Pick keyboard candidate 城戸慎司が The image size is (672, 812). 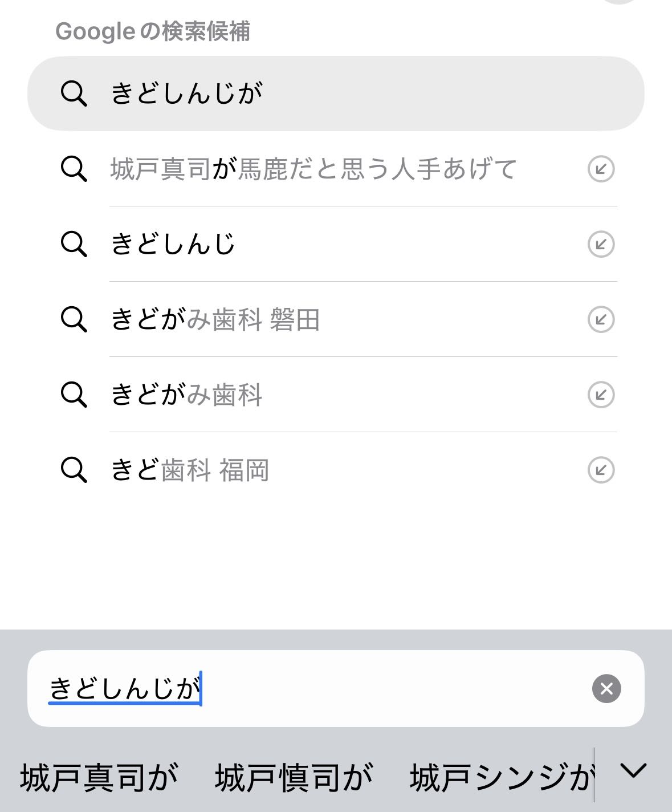pyautogui.click(x=294, y=778)
